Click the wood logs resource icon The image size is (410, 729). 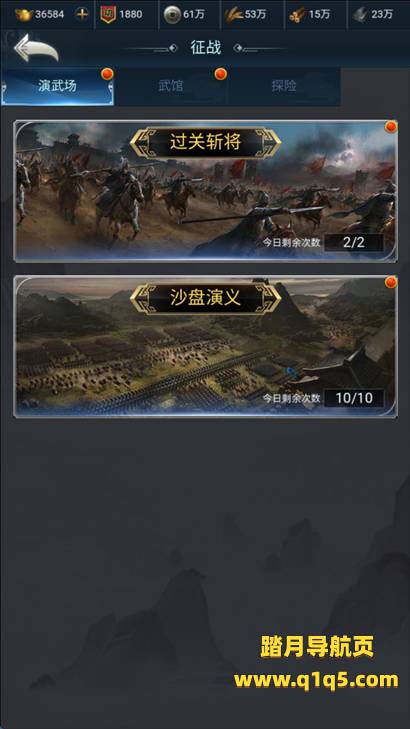(x=297, y=15)
